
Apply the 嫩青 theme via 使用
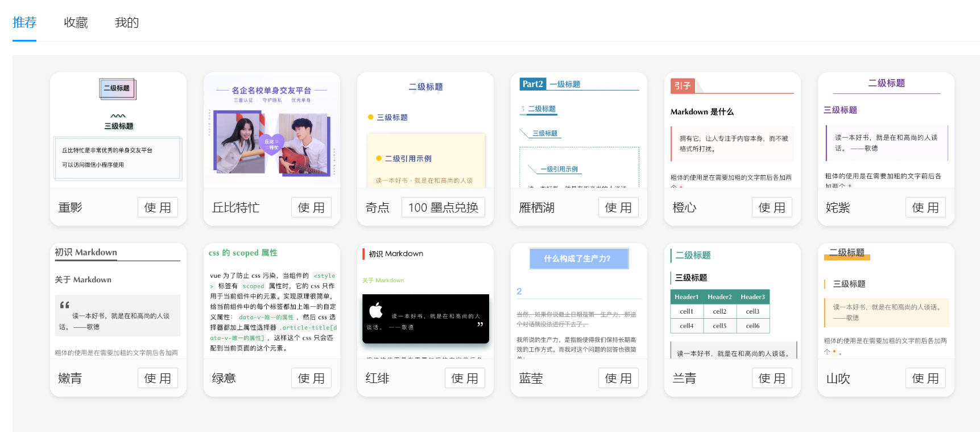[x=158, y=378]
